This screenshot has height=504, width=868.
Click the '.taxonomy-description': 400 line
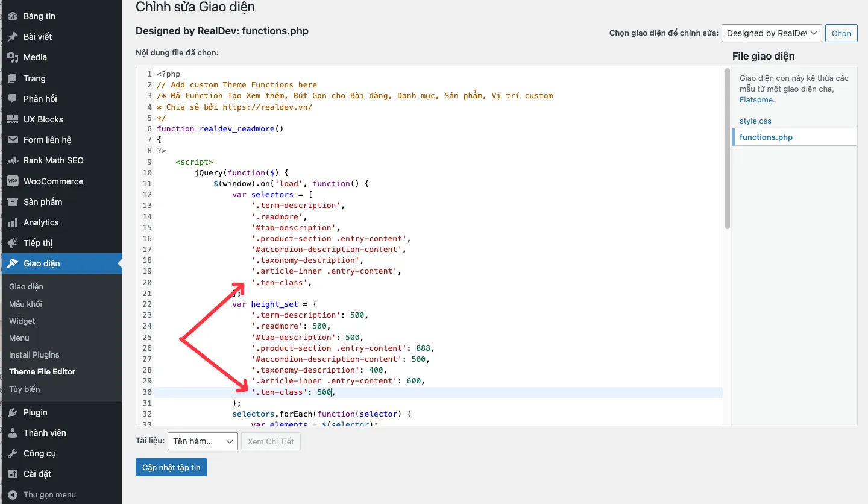coord(319,370)
